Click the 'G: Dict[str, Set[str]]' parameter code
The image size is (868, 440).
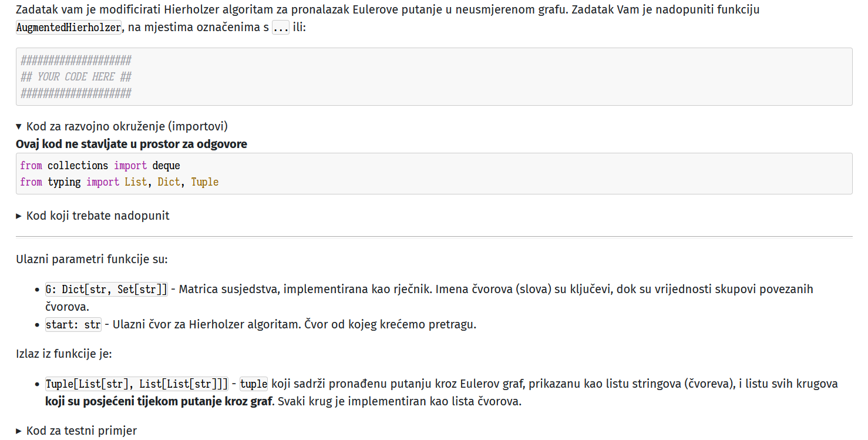[x=106, y=290]
